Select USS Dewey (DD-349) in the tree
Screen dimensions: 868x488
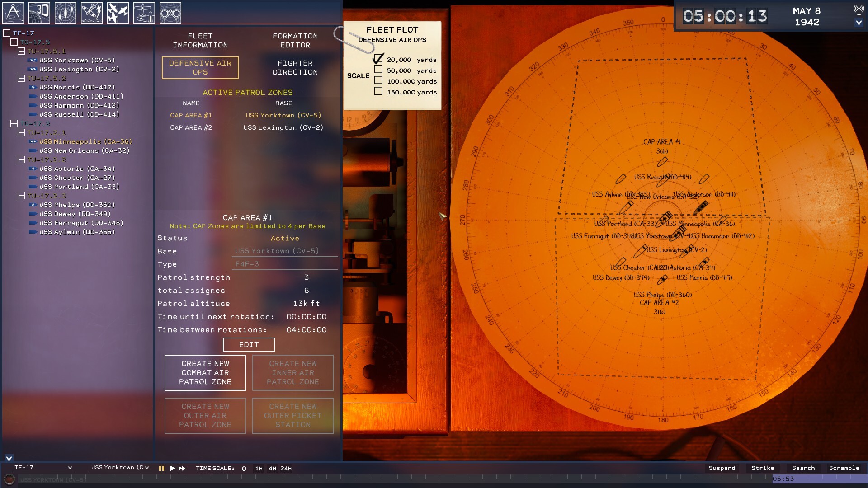tap(75, 214)
